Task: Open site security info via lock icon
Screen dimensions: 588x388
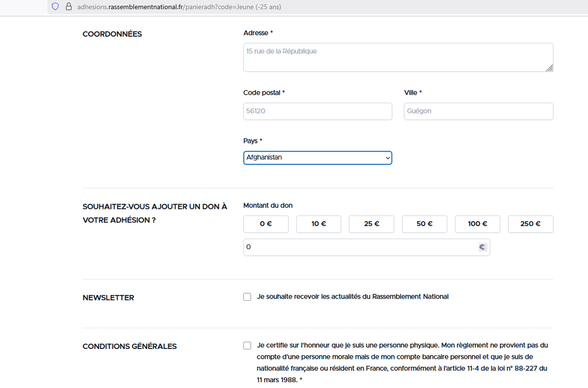Action: pos(68,7)
